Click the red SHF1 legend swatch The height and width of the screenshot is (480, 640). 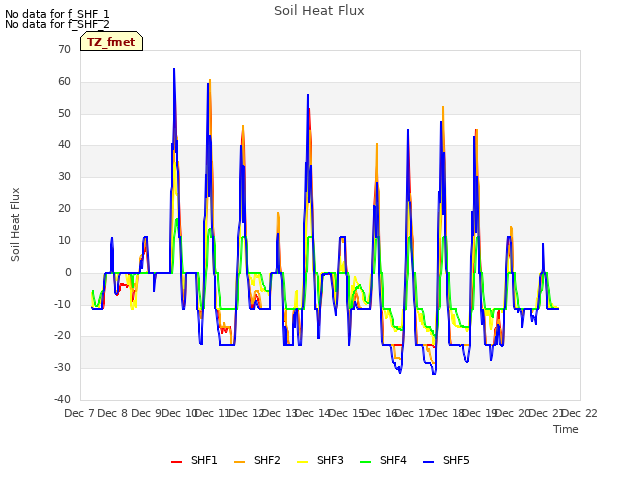point(176,462)
